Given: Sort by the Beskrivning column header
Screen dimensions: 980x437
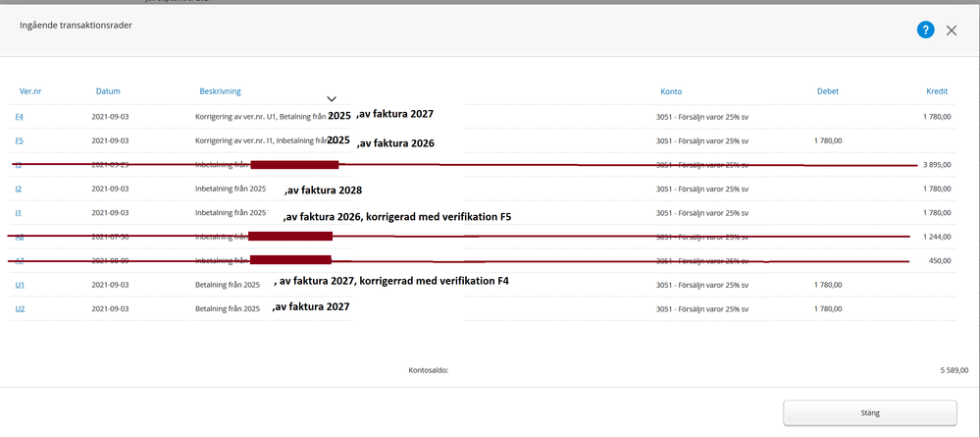Looking at the screenshot, I should click(220, 91).
